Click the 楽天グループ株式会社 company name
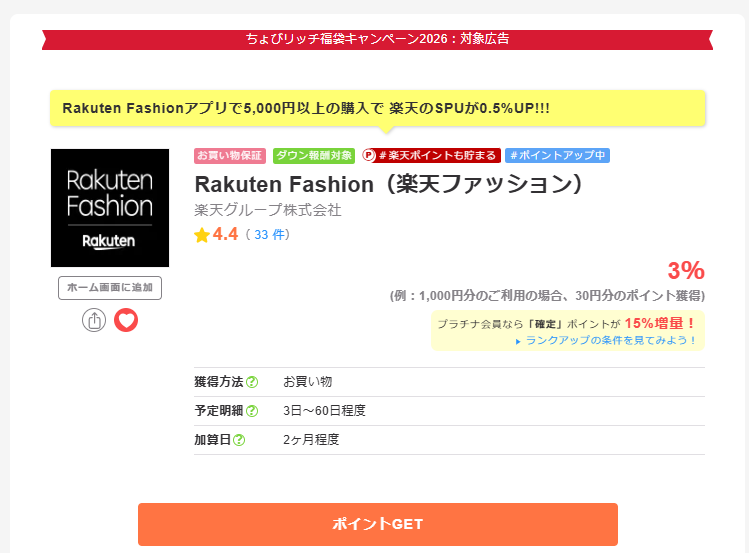The image size is (749, 553). tap(268, 210)
